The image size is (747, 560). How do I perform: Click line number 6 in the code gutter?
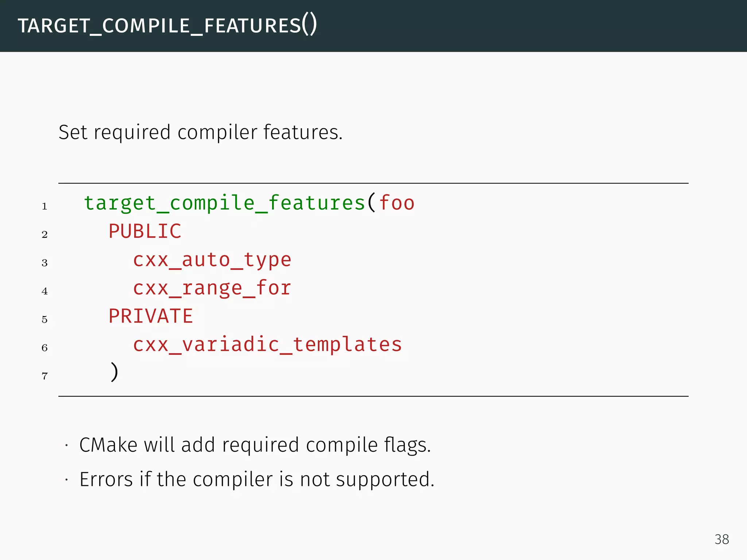pos(44,348)
